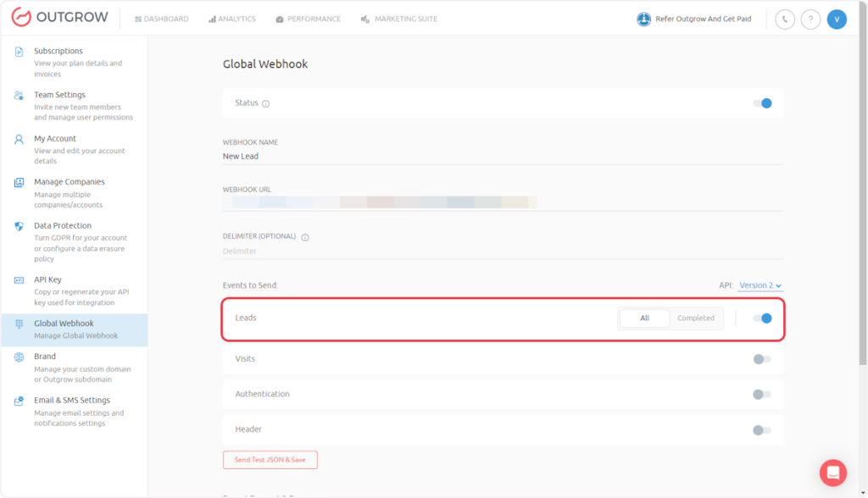868x498 pixels.
Task: Enable the Authentication toggle
Action: (762, 395)
